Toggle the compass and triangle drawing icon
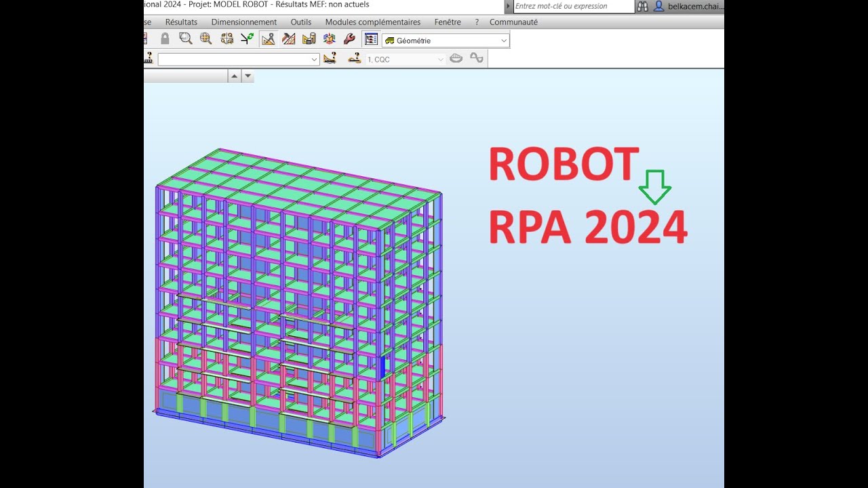 (268, 39)
